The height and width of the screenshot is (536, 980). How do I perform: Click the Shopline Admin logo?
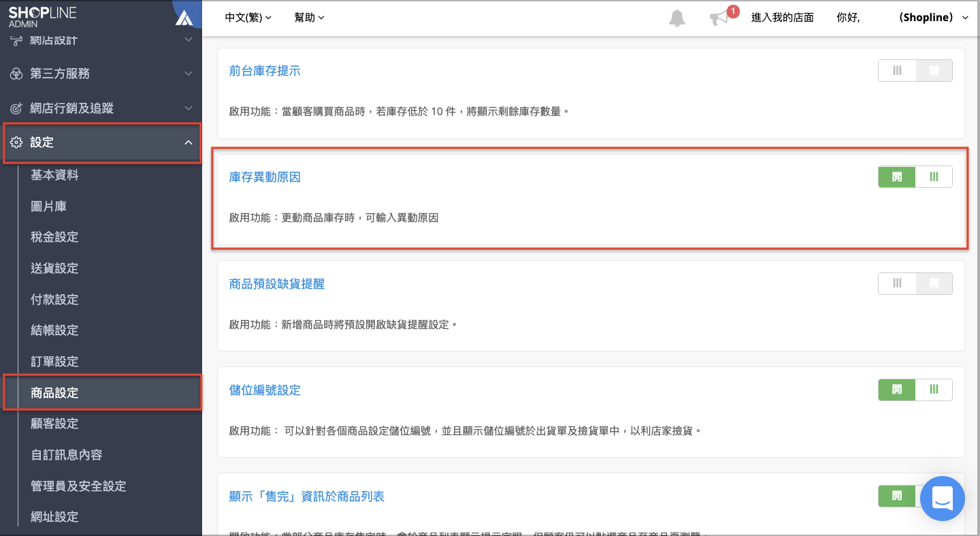coord(42,17)
